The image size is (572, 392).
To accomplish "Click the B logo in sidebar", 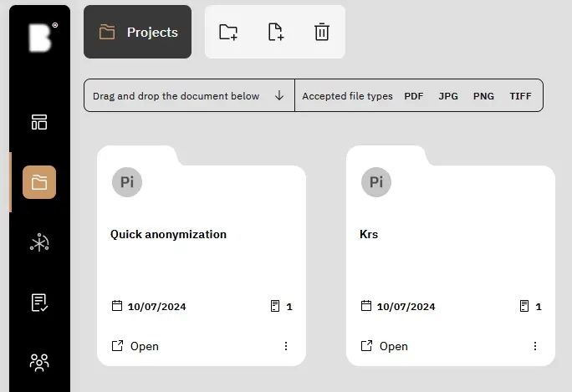I will pos(39,38).
